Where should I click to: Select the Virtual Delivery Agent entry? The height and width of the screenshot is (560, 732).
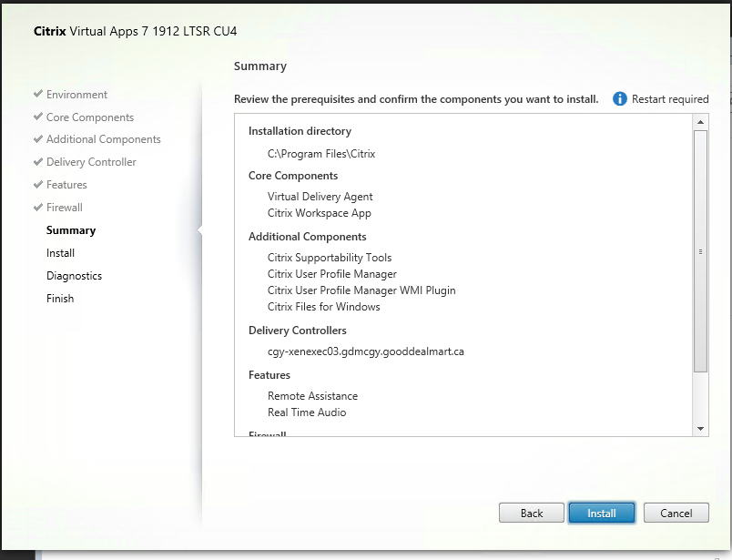point(320,197)
